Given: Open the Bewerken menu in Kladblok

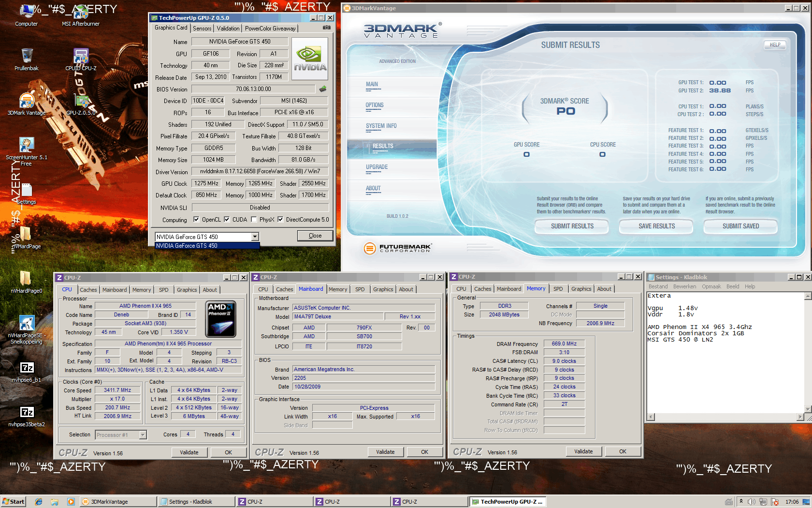Looking at the screenshot, I should click(x=684, y=287).
